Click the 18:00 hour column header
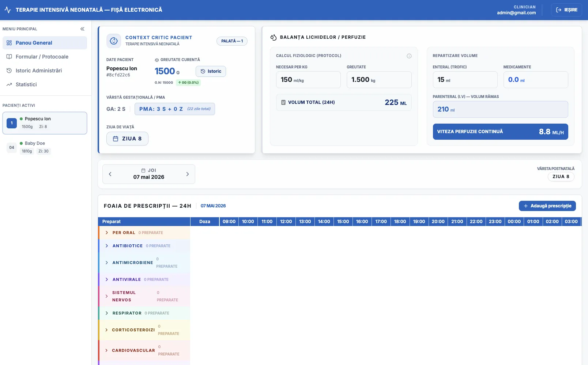The width and height of the screenshot is (588, 365). [x=400, y=222]
